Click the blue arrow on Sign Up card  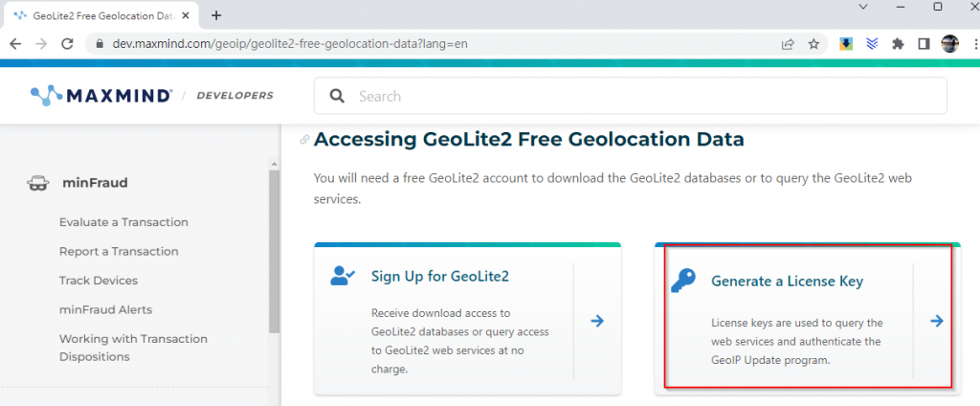click(597, 321)
